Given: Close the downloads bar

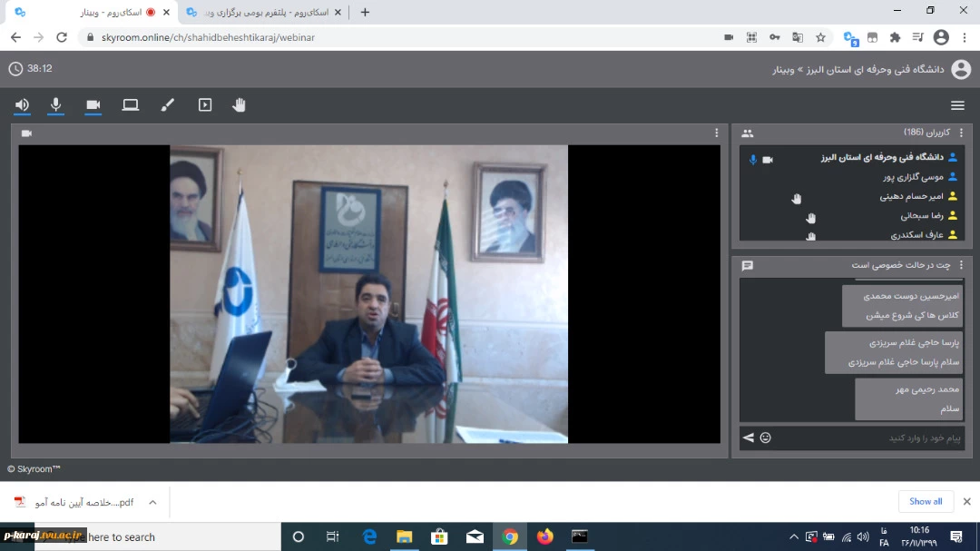Looking at the screenshot, I should [967, 502].
